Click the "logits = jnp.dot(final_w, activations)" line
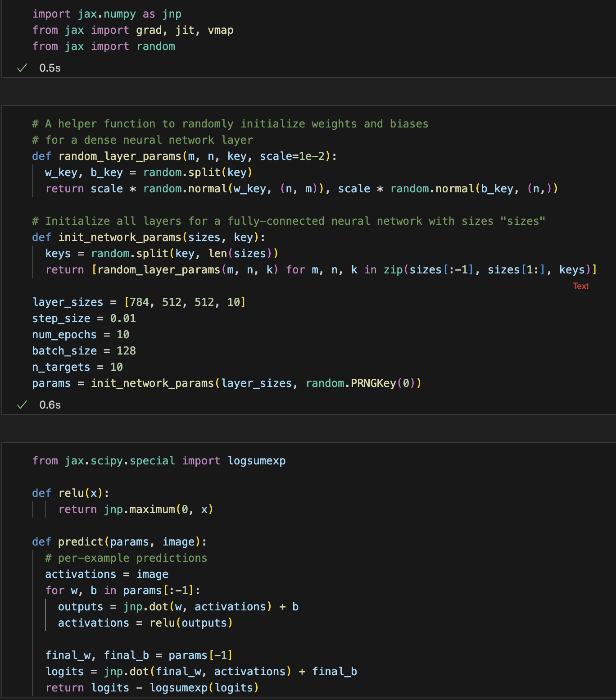The width and height of the screenshot is (616, 700). tap(201, 672)
